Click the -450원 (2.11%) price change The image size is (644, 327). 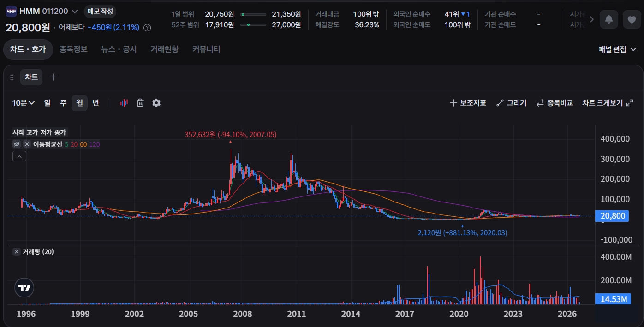pyautogui.click(x=113, y=28)
